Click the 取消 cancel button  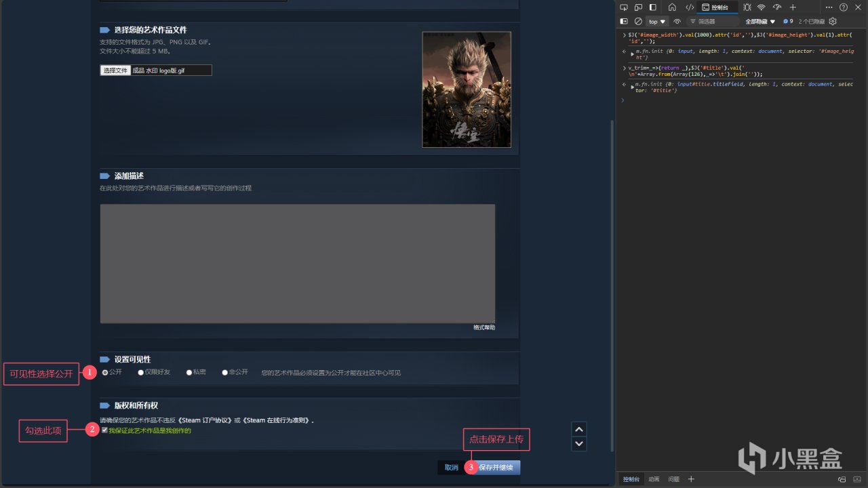click(451, 468)
